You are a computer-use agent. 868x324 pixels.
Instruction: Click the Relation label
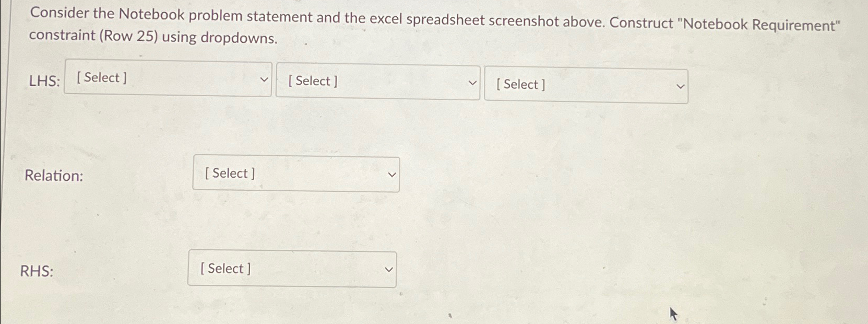pos(55,176)
